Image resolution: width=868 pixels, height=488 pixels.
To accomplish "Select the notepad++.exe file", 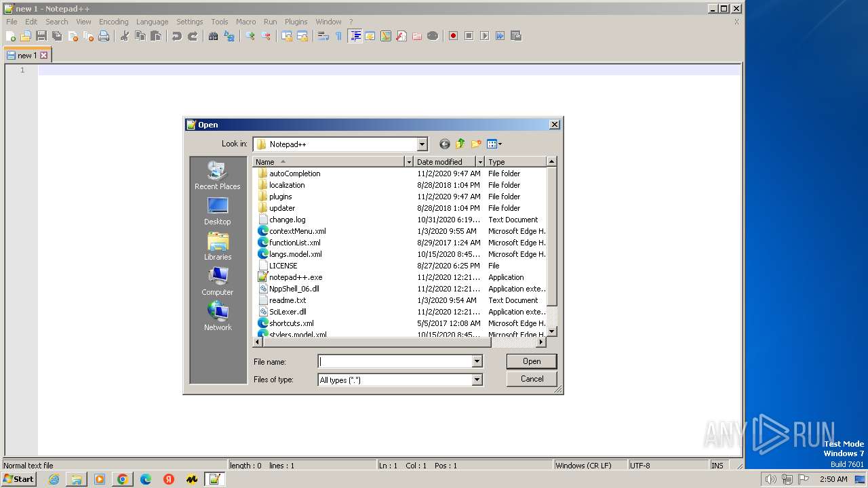I will coord(296,277).
